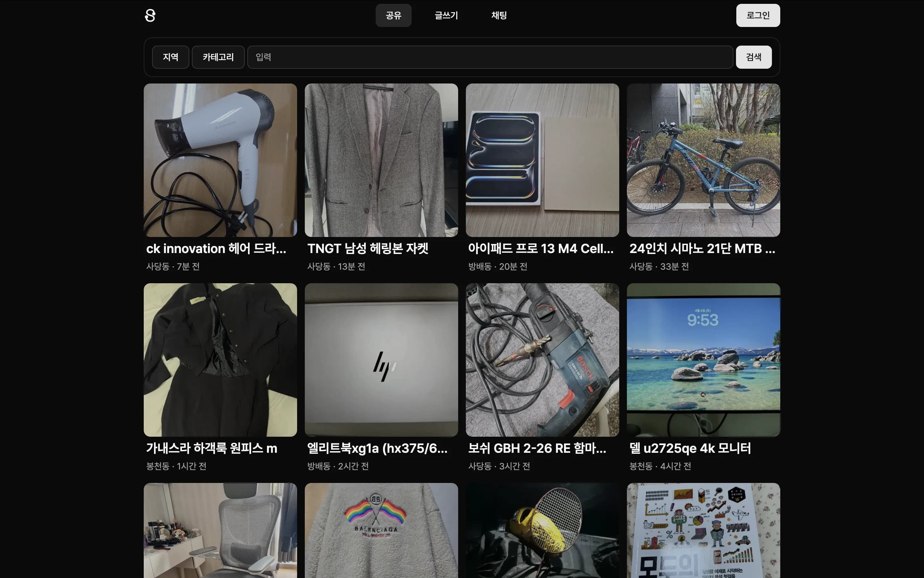Open the 카테고리 filter dropdown
Image resolution: width=924 pixels, height=578 pixels.
[x=218, y=57]
